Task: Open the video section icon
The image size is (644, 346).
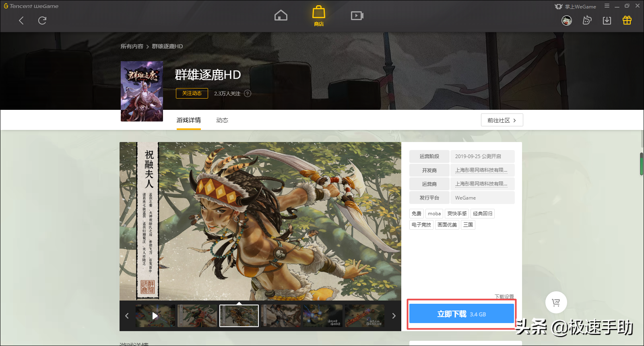Action: tap(357, 16)
